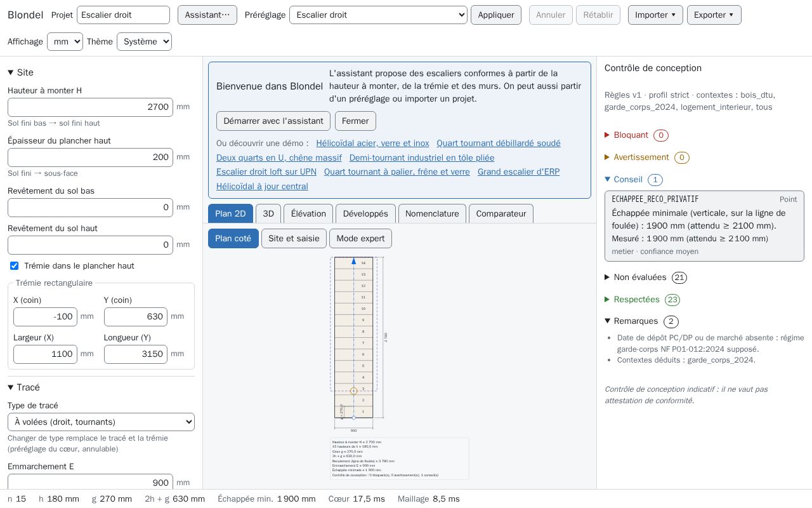Select the Plan coté view
Viewport: 812px width, 508px height.
pyautogui.click(x=233, y=238)
